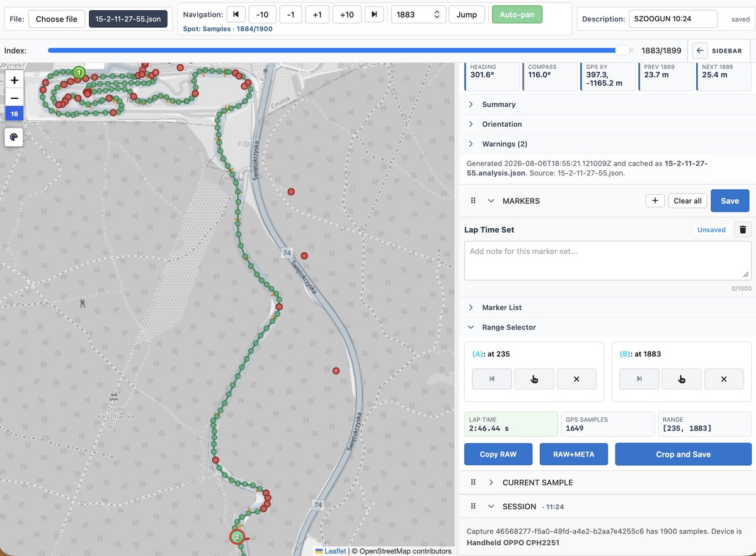This screenshot has height=556, width=756.
Task: Click the Lap Time Set title
Action: [490, 230]
